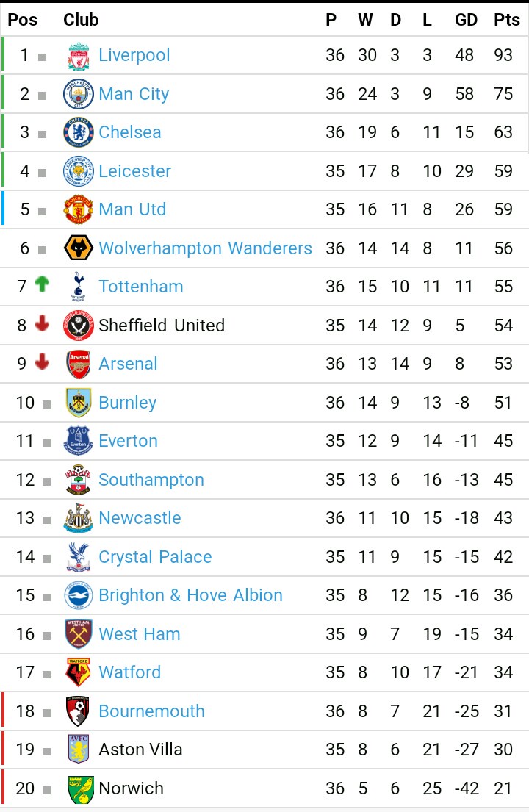Click the Wolverhampton Wanderers wolf logo

tap(78, 248)
